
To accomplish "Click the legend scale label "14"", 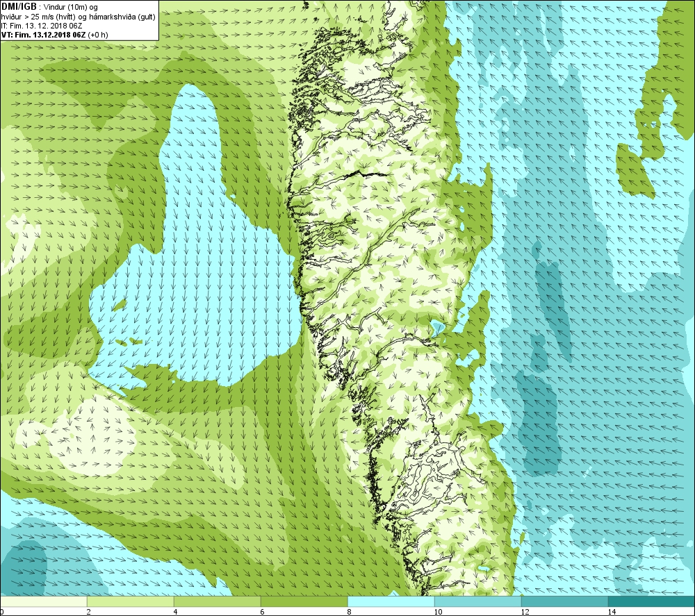I will point(612,612).
